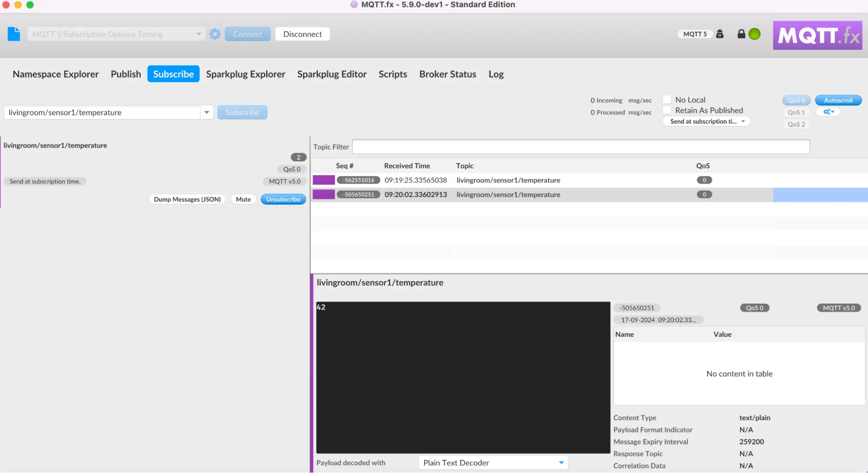Screen dimensions: 868x473
Task: Click the QoS 0 badge in message detail pane
Action: [x=755, y=308]
